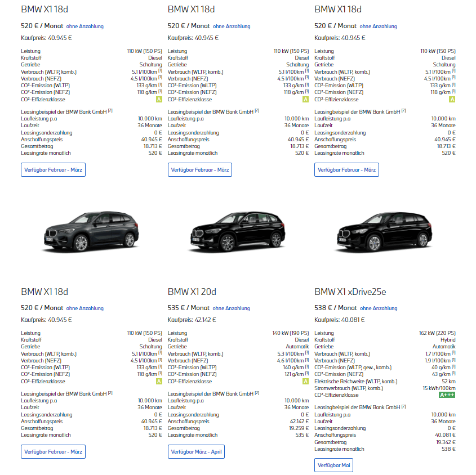Click 'Kaufpreis: 42.142 €' text

pyautogui.click(x=192, y=320)
